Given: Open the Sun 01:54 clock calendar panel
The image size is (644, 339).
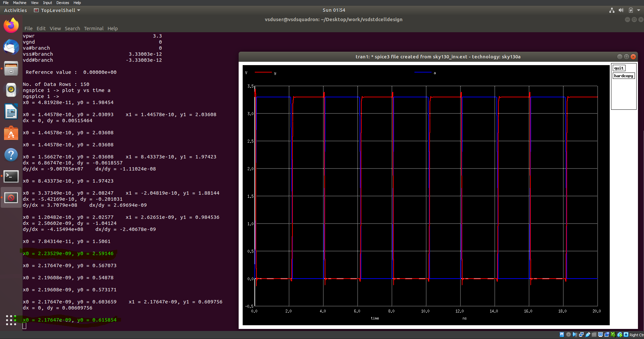Looking at the screenshot, I should [x=333, y=10].
